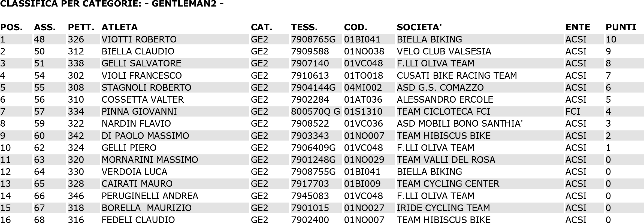Click CUSATI BIKE RACING TEAM entry
Screen dimensions: 644x223
pos(457,75)
